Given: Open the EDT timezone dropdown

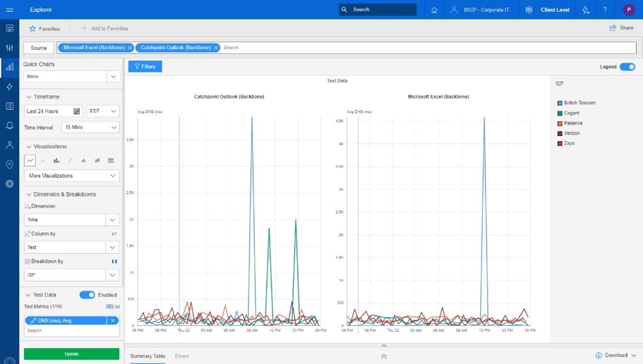Looking at the screenshot, I should point(103,111).
